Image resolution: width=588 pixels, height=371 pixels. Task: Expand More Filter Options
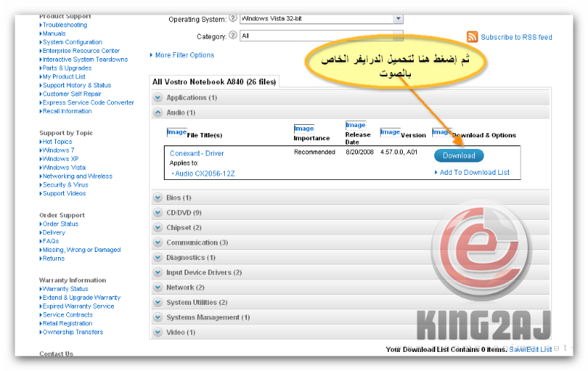[x=184, y=55]
